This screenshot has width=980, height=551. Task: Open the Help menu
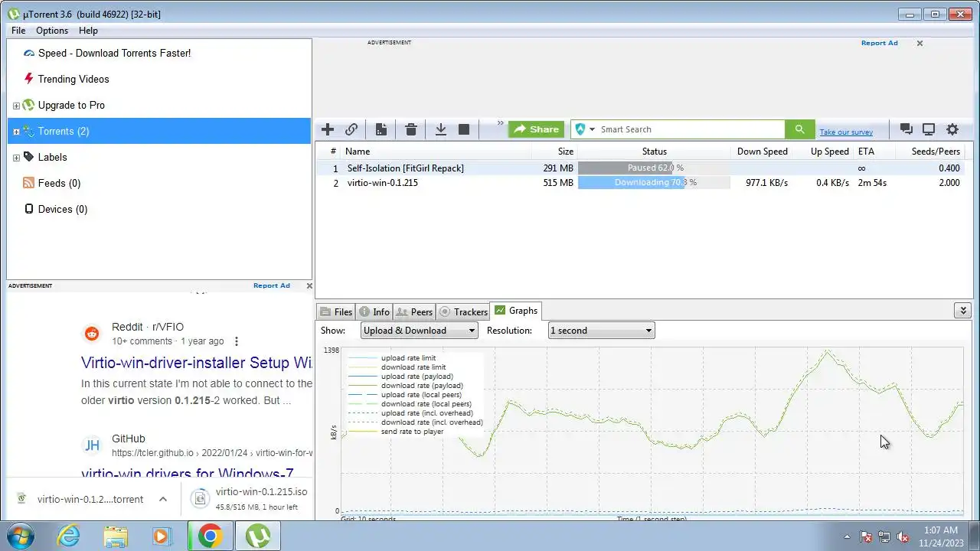pyautogui.click(x=88, y=31)
